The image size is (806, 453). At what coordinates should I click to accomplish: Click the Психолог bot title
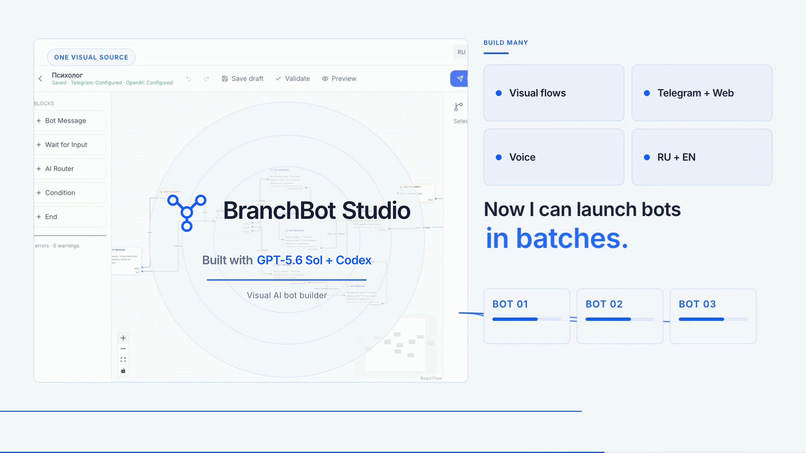tap(67, 75)
